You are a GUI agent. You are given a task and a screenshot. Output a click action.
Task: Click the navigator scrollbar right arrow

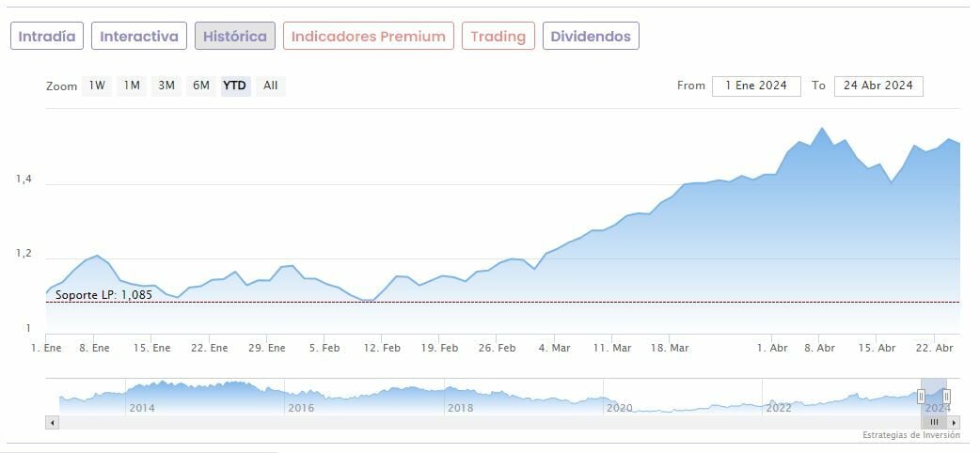(955, 423)
